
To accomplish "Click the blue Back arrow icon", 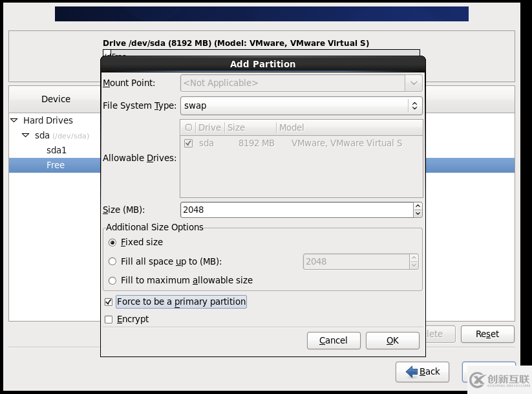I will click(412, 372).
